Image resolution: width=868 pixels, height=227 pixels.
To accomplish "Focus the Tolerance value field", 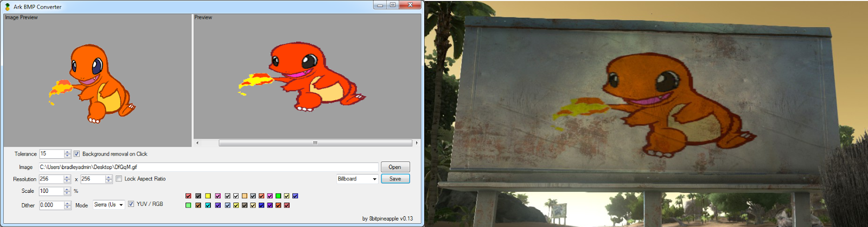I will coord(52,154).
